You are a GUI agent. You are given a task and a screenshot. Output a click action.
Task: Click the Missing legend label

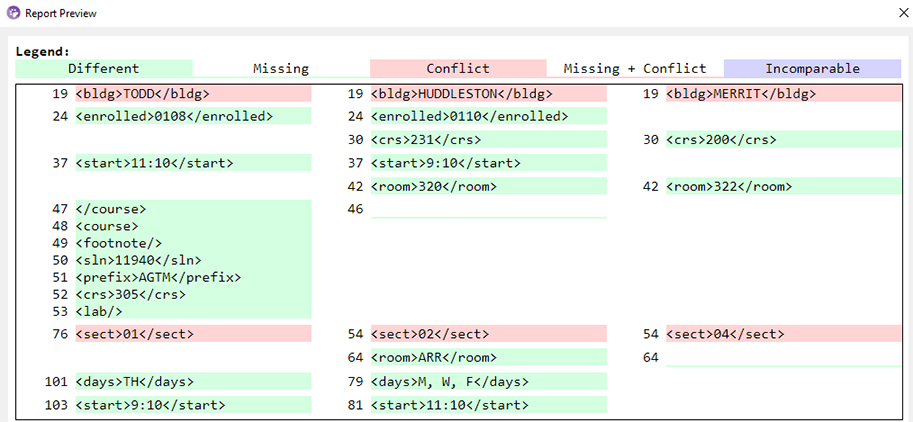pos(280,69)
